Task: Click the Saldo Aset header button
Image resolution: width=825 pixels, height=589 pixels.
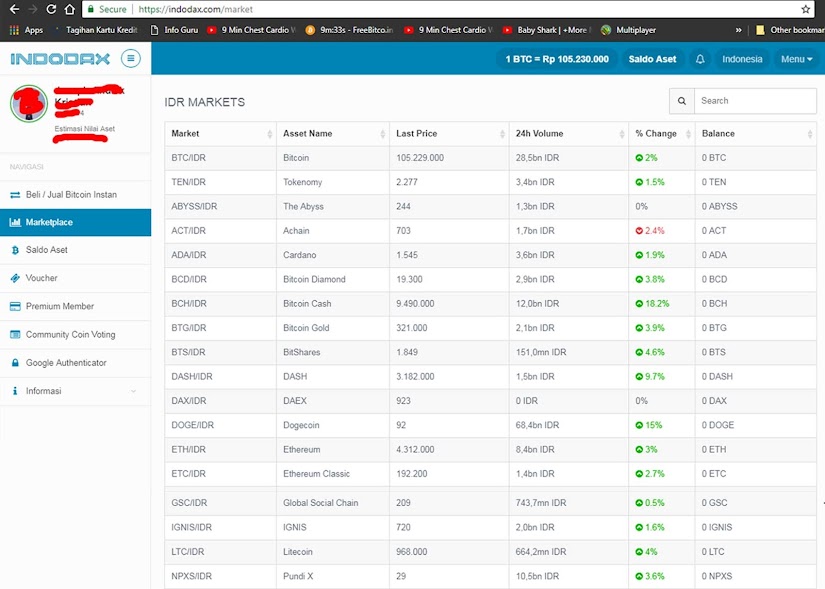Action: 652,59
